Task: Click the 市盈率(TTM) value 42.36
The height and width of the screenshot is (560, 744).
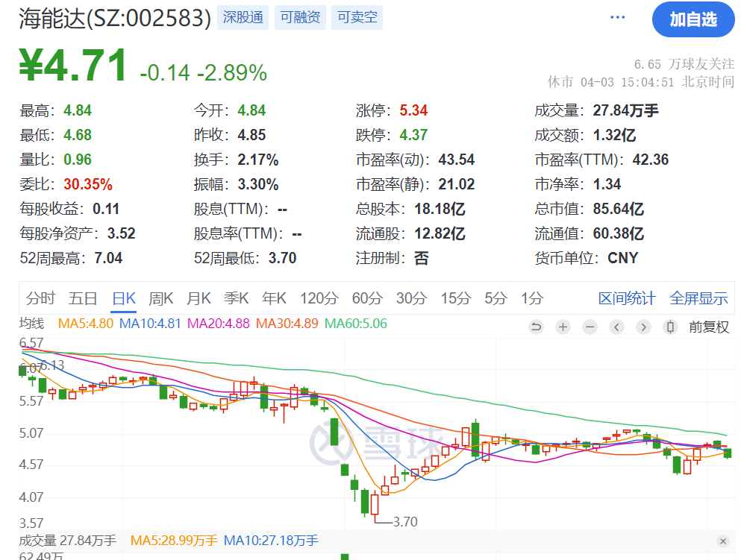Action: [x=650, y=160]
